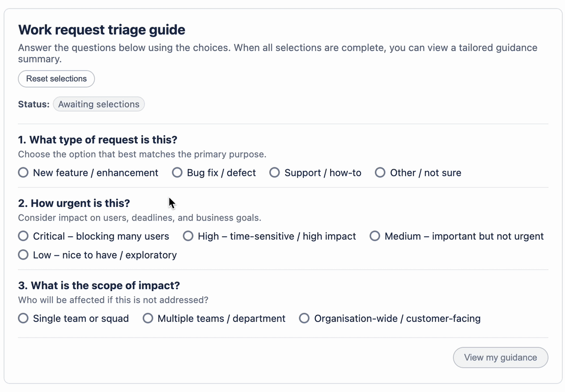Click the text "Who will be affected if this is not addressed?"
Image resolution: width=565 pixels, height=392 pixels.
coord(113,300)
